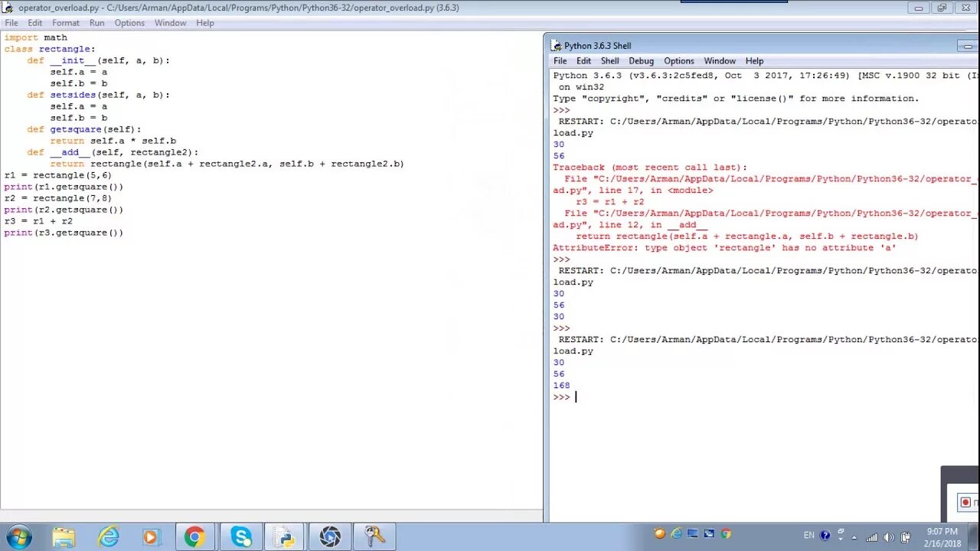This screenshot has width=980, height=551.
Task: Switch to Google Chrome in the taskbar
Action: (x=194, y=537)
